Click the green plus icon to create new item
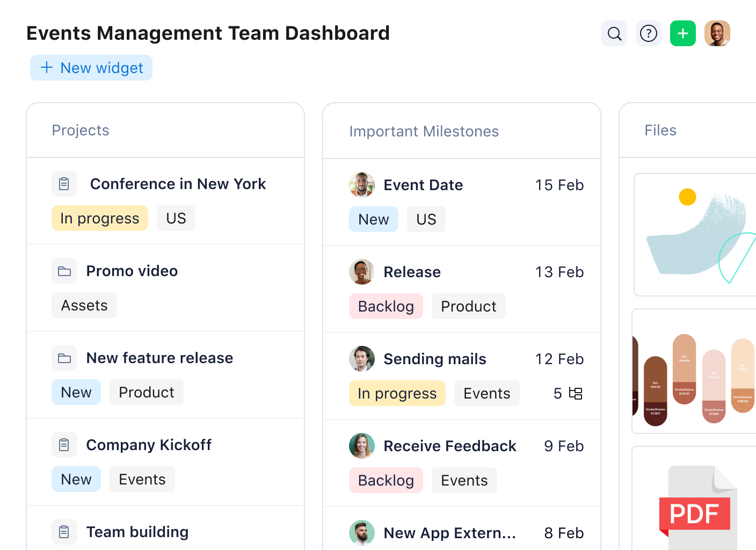The image size is (756, 550). click(x=682, y=33)
